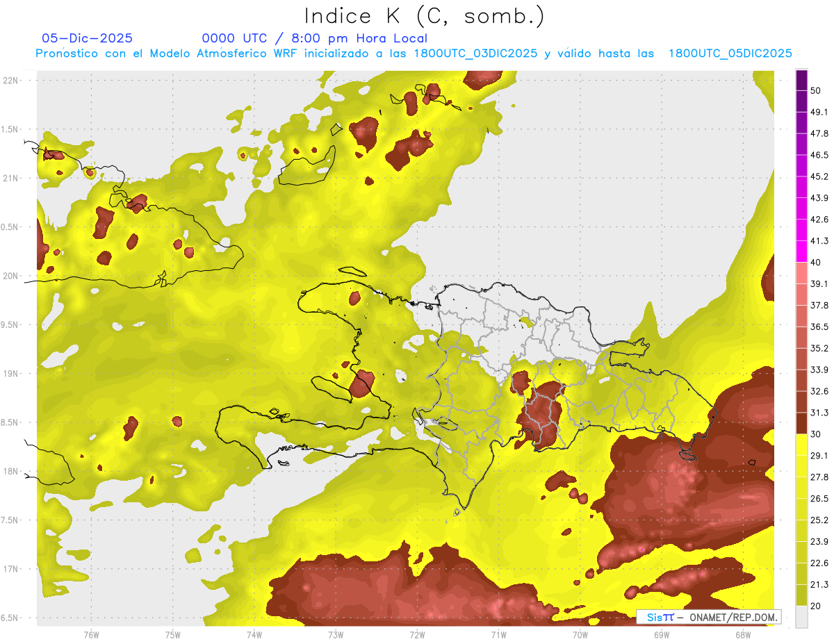Click the "45.2" color scale value
The width and height of the screenshot is (834, 644).
pos(819,176)
